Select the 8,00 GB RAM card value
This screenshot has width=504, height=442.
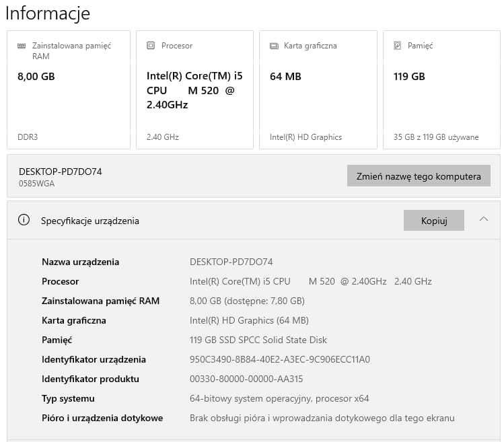36,77
